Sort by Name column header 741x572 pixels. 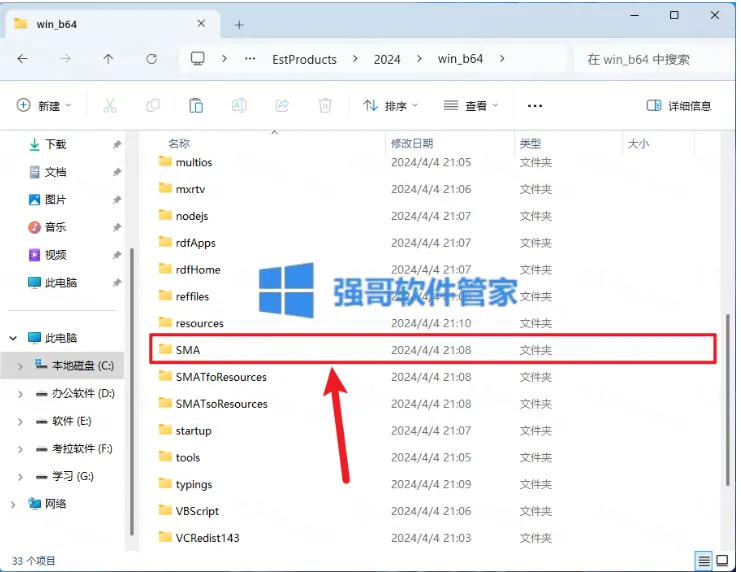coord(179,143)
